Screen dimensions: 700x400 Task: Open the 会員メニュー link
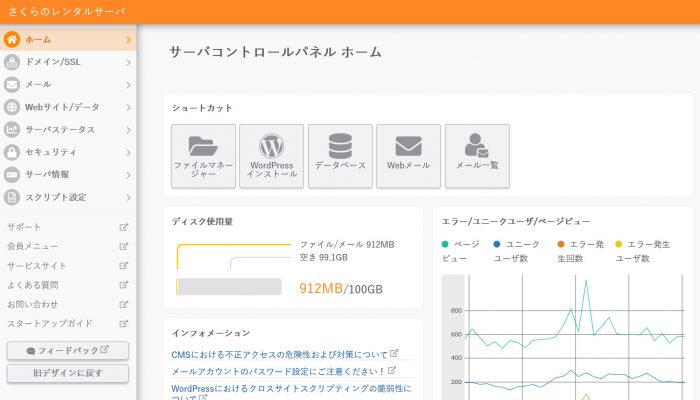[33, 246]
